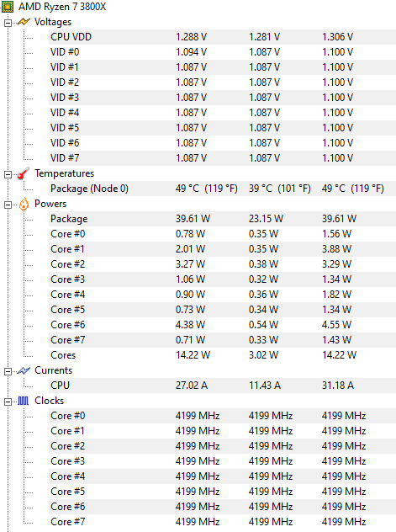
Task: Select the CPU VDD row
Action: (x=222, y=37)
